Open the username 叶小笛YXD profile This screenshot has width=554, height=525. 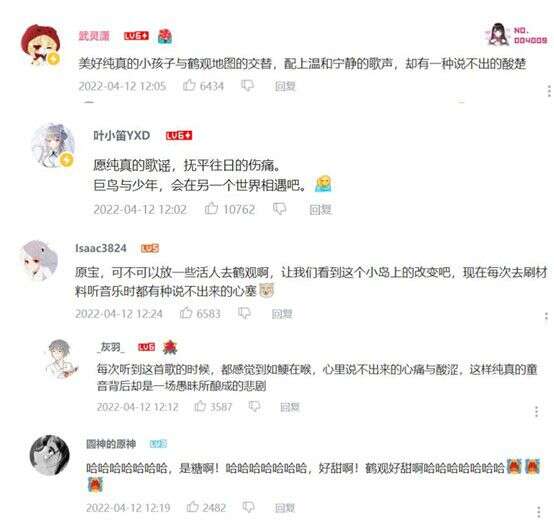[122, 135]
